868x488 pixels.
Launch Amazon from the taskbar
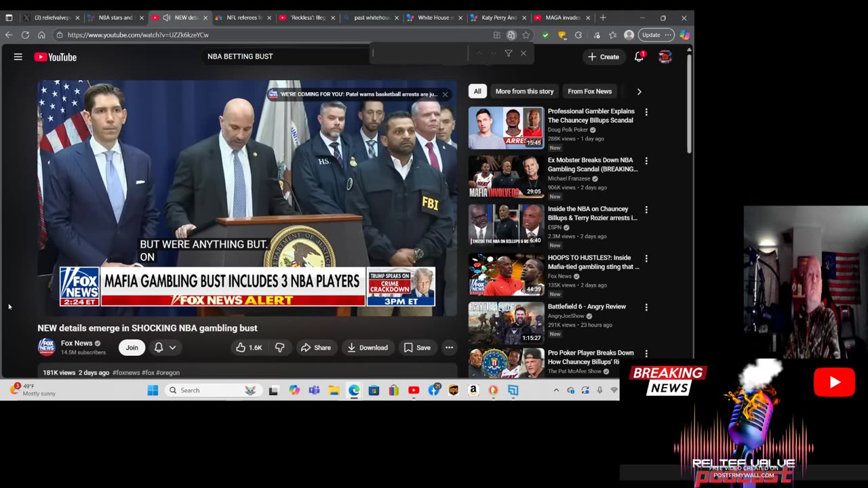473,390
